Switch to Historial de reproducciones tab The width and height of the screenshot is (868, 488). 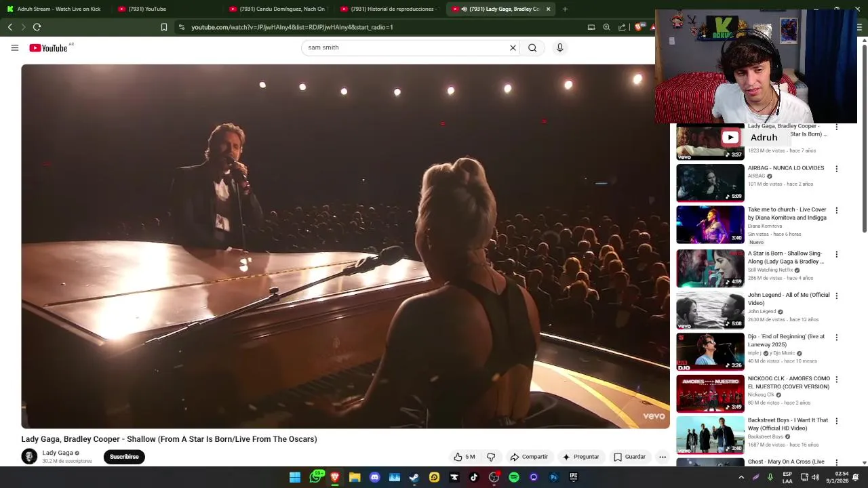click(390, 9)
